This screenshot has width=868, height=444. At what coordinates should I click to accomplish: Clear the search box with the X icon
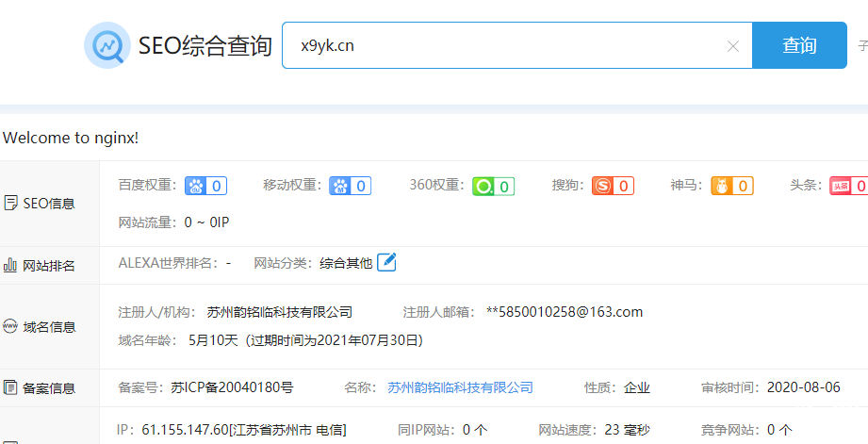(733, 46)
